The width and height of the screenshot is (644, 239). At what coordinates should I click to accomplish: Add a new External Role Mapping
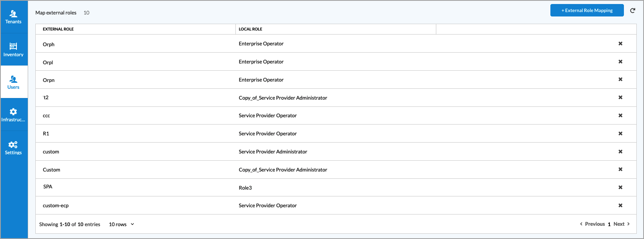pos(587,10)
